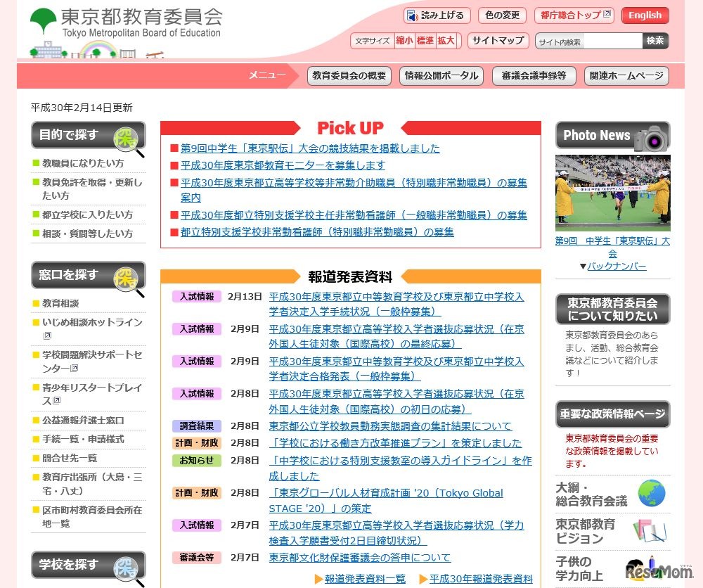The image size is (703, 588).
Task: Open the 情報公開ポータル menu item
Action: (441, 76)
